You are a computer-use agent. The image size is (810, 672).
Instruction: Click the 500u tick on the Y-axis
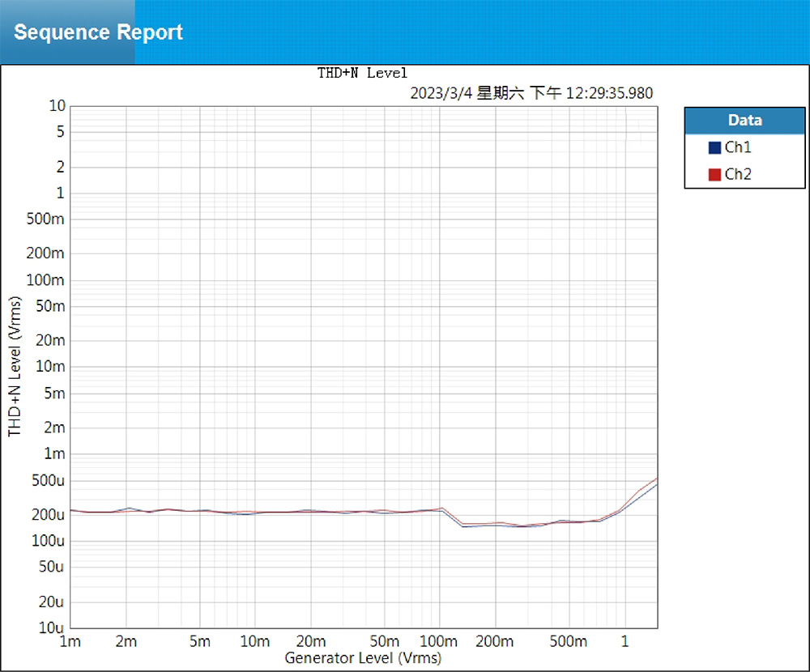point(49,481)
